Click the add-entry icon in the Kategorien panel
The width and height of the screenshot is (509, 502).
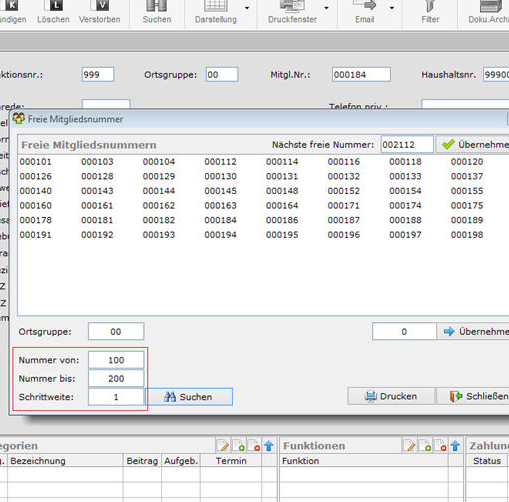239,445
